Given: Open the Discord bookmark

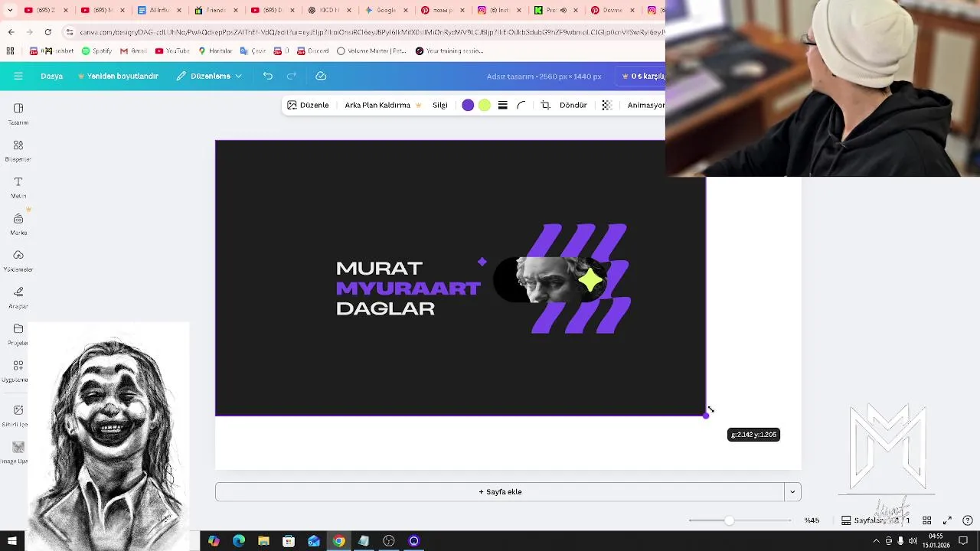Looking at the screenshot, I should (x=312, y=51).
